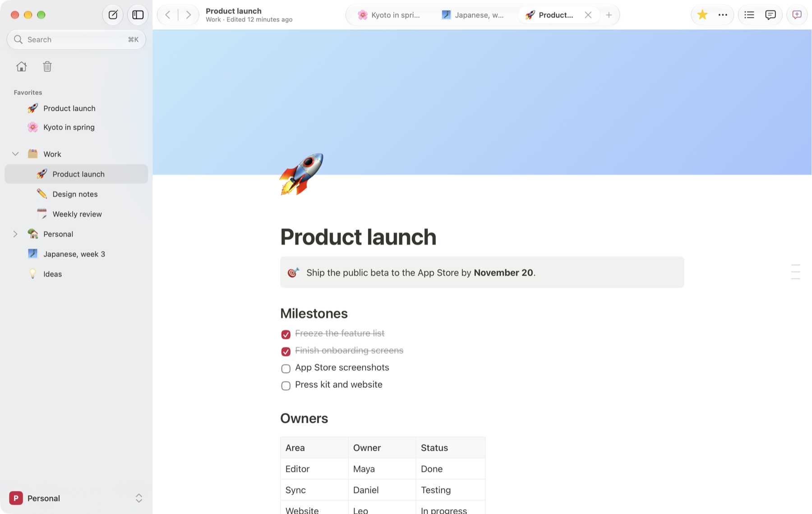Go forward with the right arrow
Viewport: 812px width, 514px height.
tap(189, 15)
